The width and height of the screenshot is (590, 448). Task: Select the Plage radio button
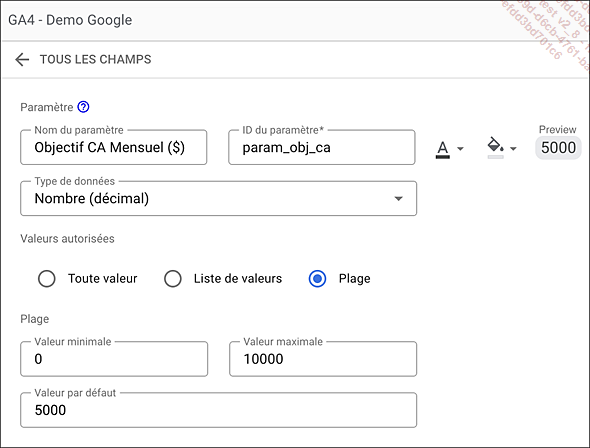coord(318,279)
